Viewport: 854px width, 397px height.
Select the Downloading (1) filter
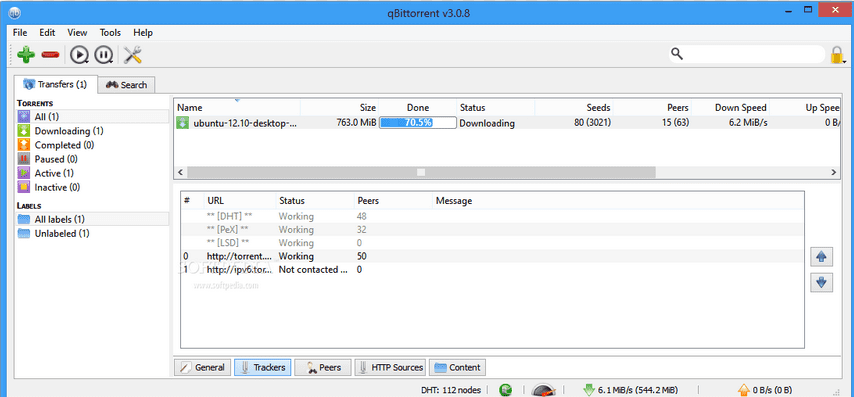pos(92,131)
